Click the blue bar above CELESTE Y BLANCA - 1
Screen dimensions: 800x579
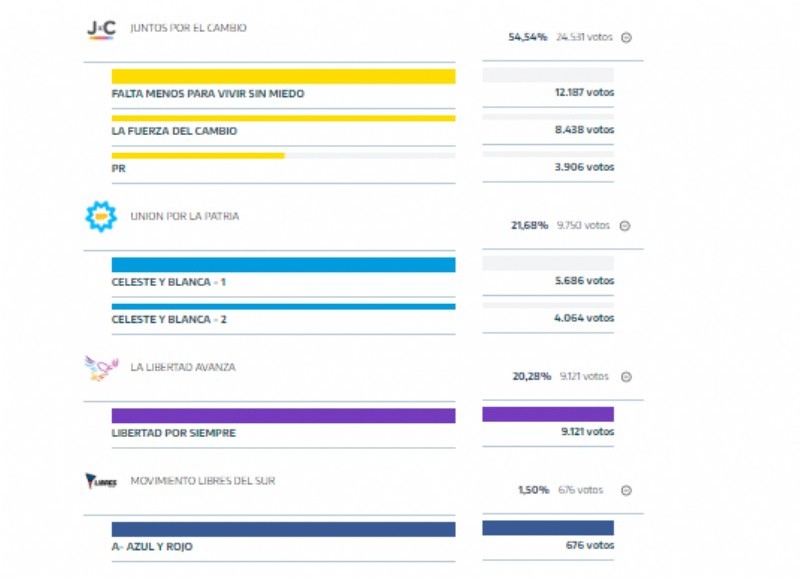pyautogui.click(x=283, y=264)
